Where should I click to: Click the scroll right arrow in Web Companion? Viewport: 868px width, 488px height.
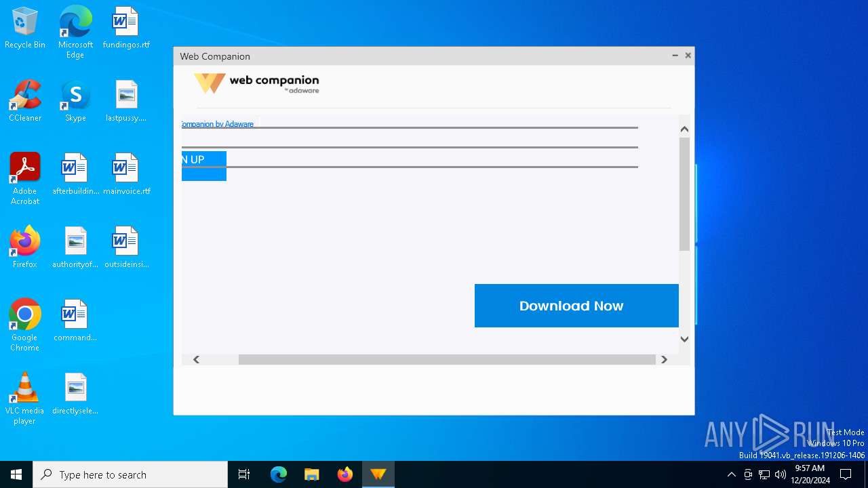pyautogui.click(x=664, y=359)
